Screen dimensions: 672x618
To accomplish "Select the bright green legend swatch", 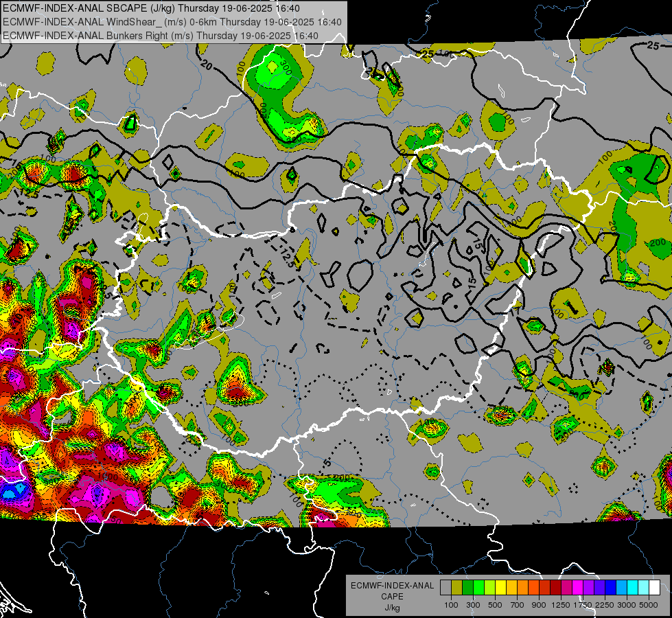I will [x=479, y=587].
